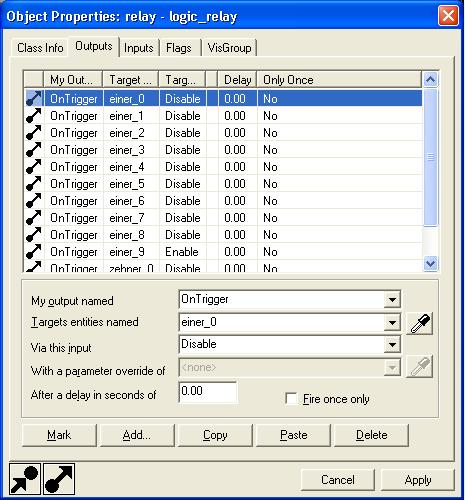Click the output arrow icon of einer_5 row
This screenshot has width=465, height=500.
[x=34, y=184]
